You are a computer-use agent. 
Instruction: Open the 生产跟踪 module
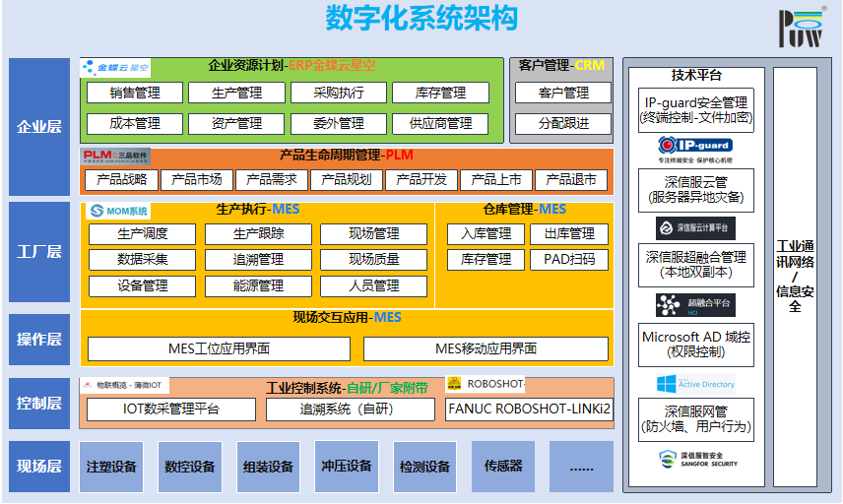click(x=258, y=233)
